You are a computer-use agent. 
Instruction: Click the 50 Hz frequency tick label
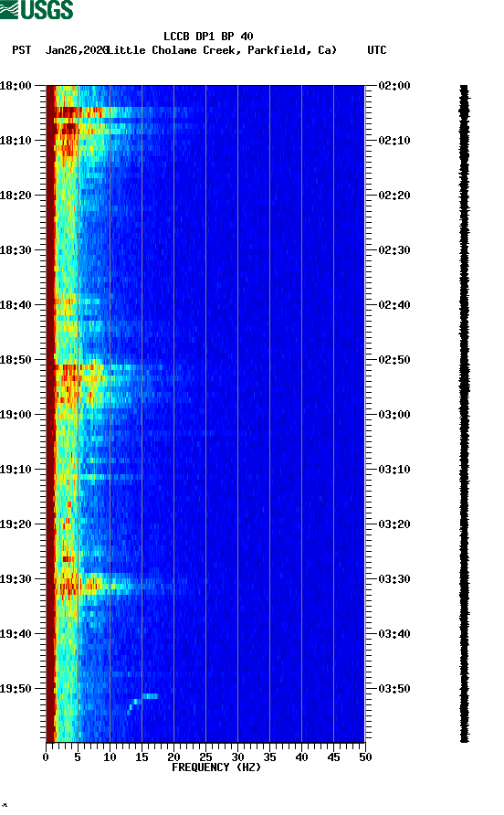(x=365, y=757)
